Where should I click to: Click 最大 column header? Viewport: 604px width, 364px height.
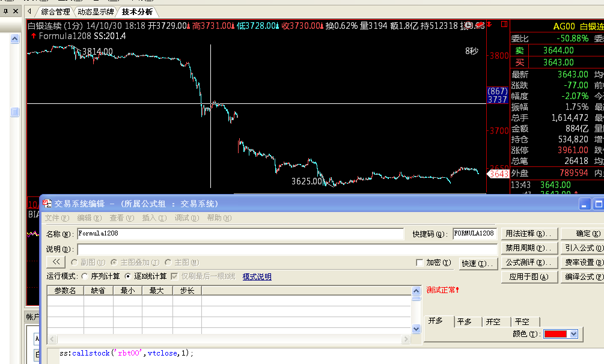[157, 291]
